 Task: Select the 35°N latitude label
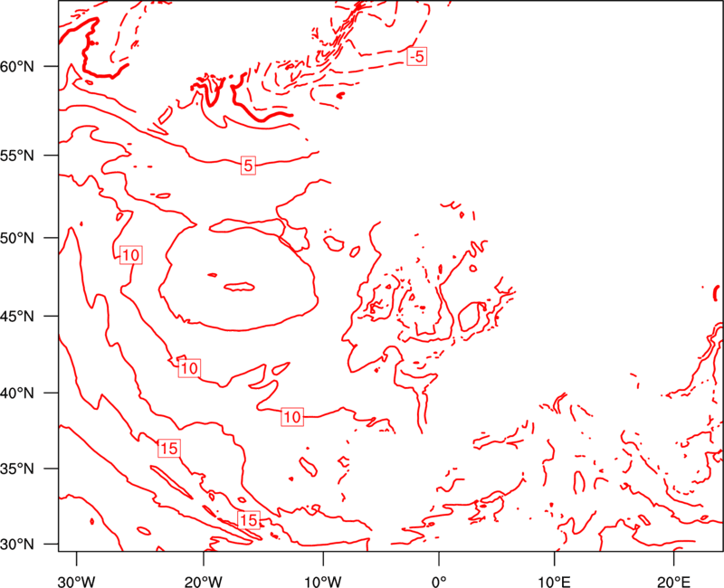[x=17, y=469]
